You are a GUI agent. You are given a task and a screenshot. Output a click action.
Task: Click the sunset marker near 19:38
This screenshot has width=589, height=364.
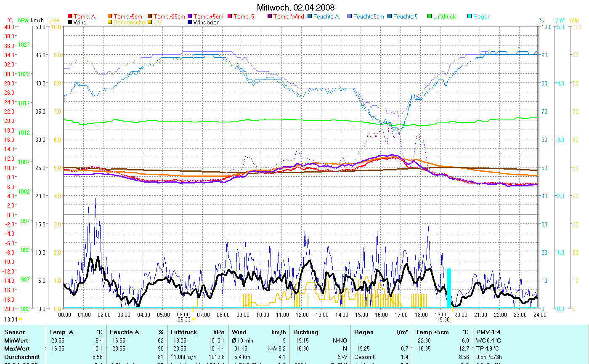click(x=453, y=319)
